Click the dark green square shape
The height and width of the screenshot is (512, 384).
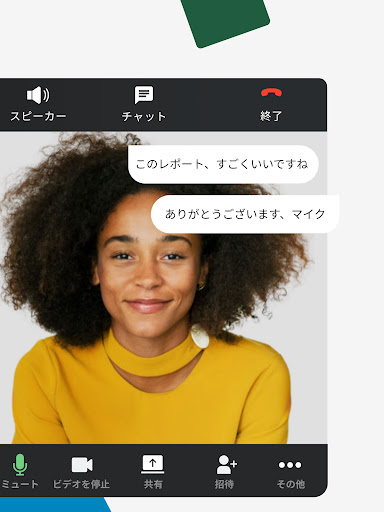click(x=225, y=22)
